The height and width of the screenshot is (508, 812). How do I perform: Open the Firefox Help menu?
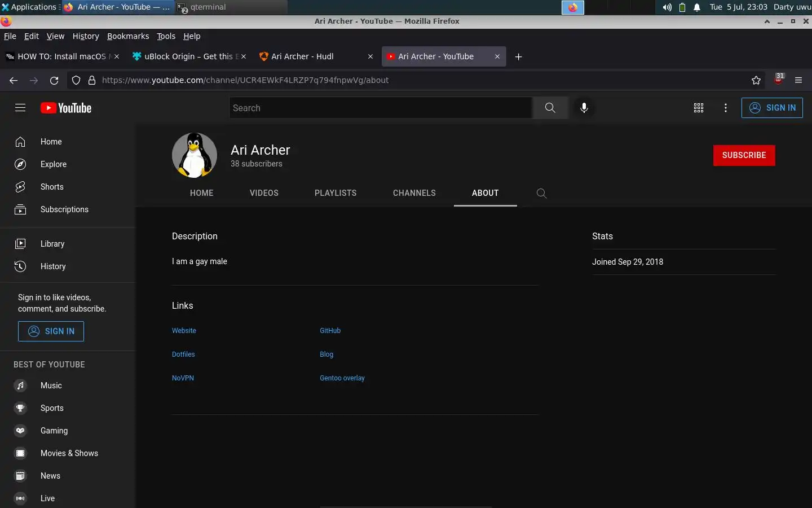tap(192, 36)
